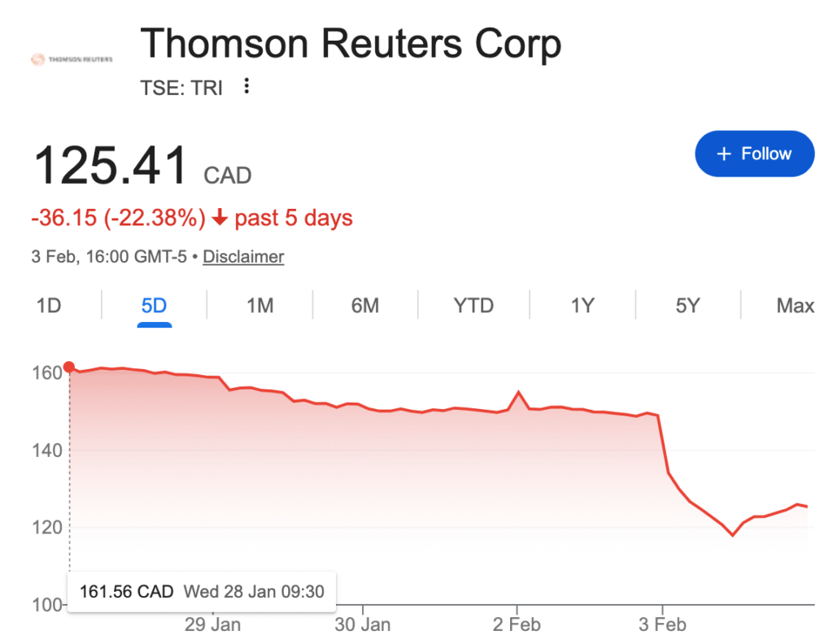The width and height of the screenshot is (833, 644).
Task: Click the 3 Feb label on the chart axis
Action: pyautogui.click(x=662, y=624)
